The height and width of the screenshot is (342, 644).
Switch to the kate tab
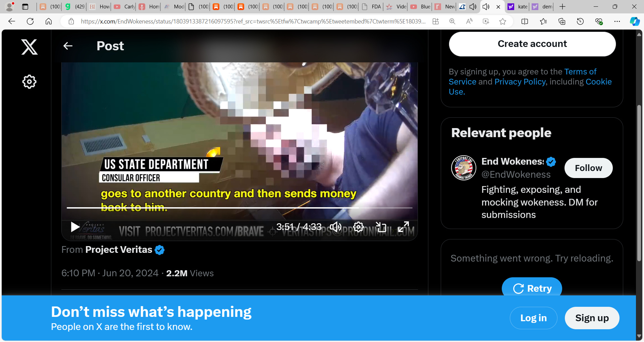518,6
